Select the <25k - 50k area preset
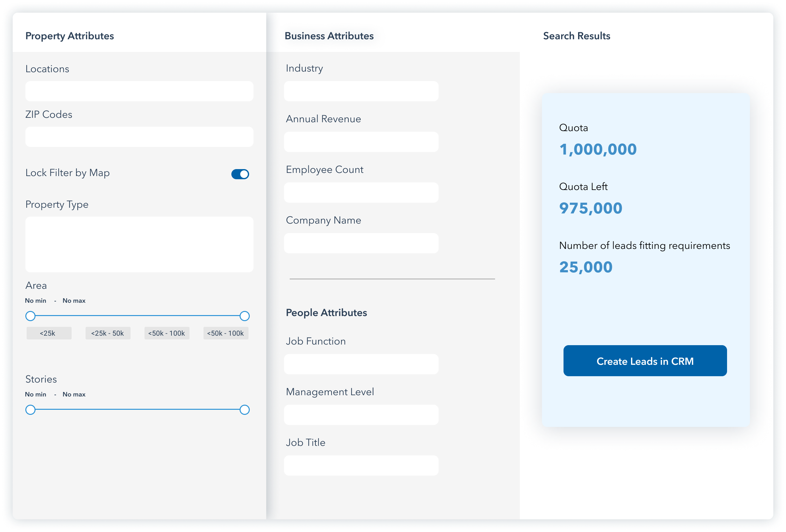 click(x=107, y=333)
